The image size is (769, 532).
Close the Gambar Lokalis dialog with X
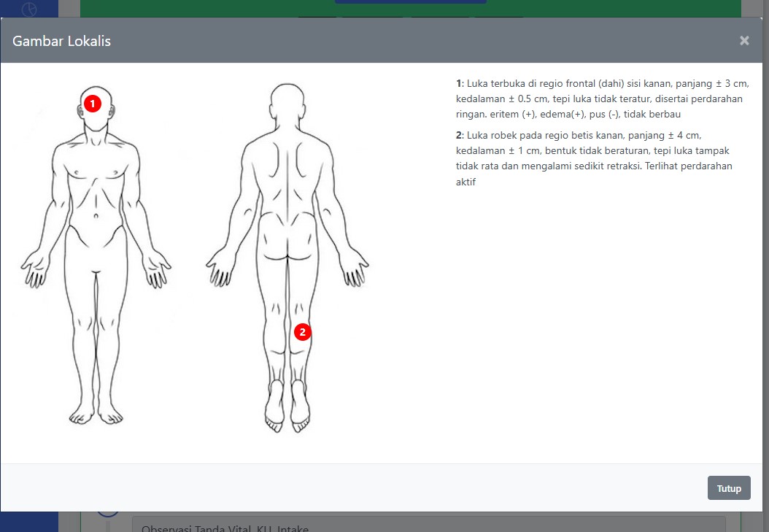pos(744,41)
